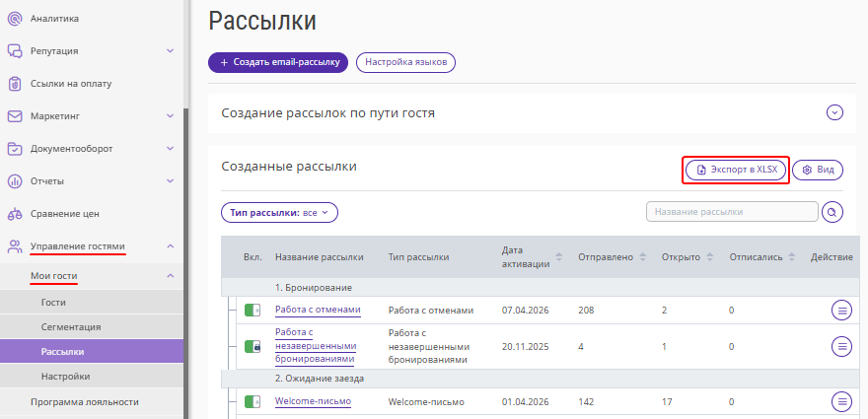
Task: Export the mailings via Экспорт в XLSX
Action: click(737, 170)
